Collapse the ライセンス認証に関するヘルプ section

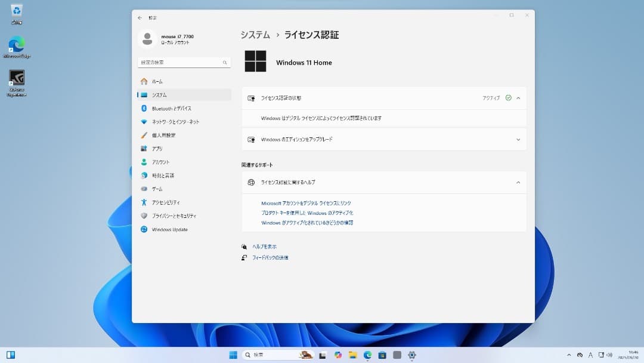click(x=519, y=183)
